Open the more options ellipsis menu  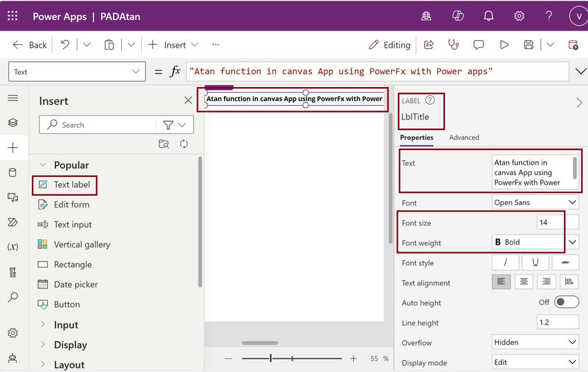tap(215, 45)
